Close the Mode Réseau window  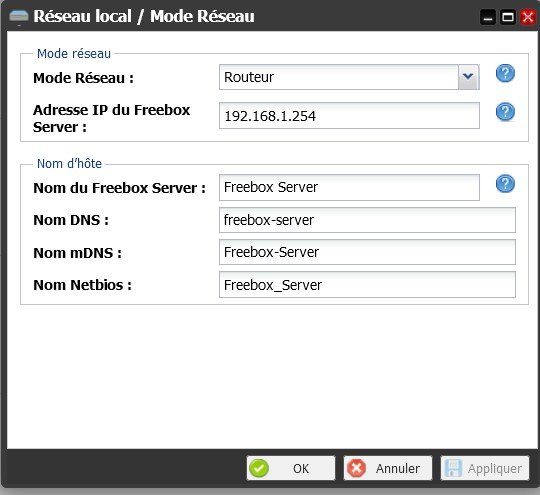point(528,17)
